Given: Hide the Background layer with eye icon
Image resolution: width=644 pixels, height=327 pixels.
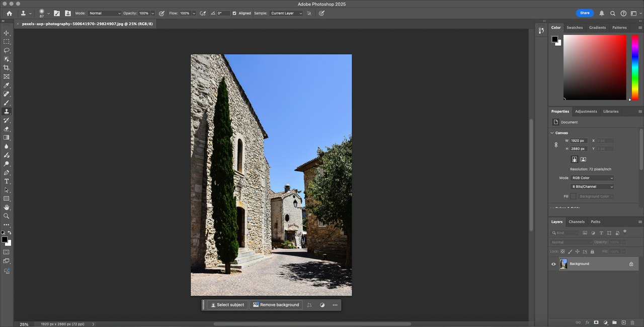Looking at the screenshot, I should pyautogui.click(x=553, y=264).
